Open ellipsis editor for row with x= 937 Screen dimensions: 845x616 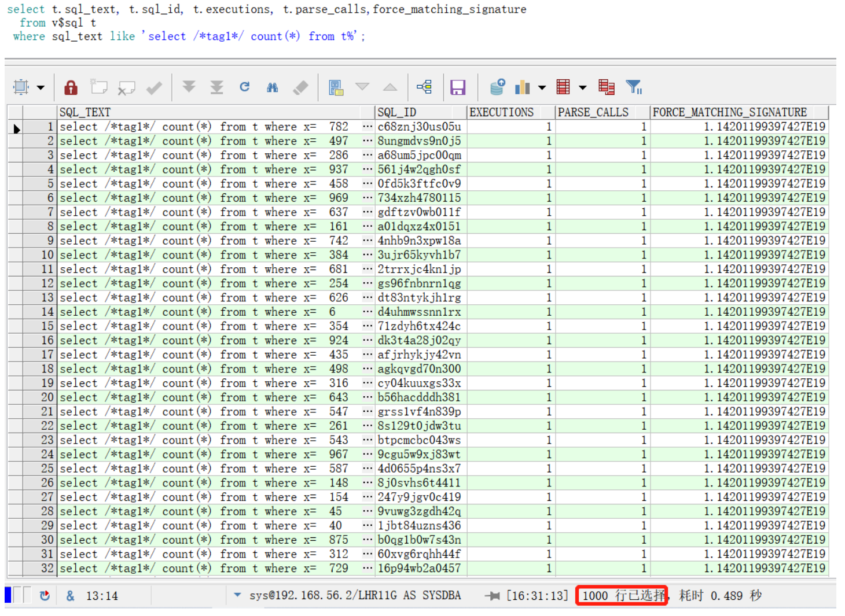click(368, 169)
